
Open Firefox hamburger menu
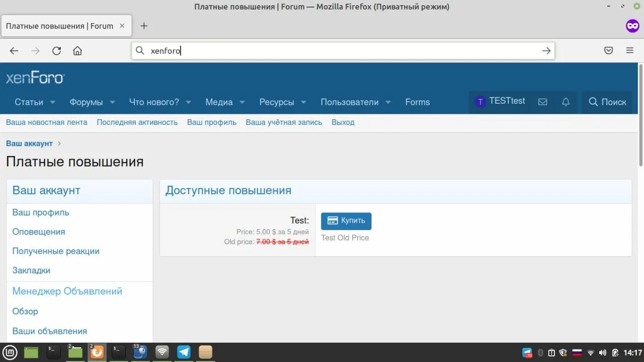point(629,50)
